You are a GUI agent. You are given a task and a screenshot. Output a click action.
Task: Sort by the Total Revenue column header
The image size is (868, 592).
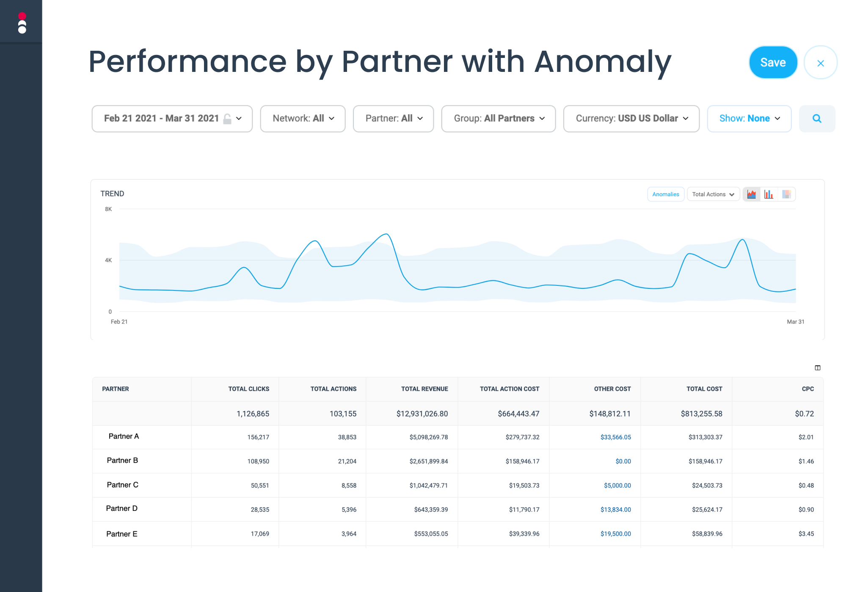click(424, 389)
